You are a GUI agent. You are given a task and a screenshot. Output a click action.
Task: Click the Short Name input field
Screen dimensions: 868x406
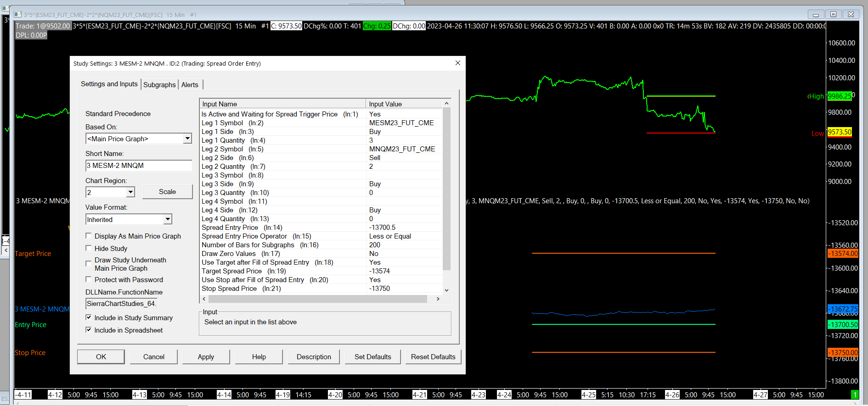[139, 166]
